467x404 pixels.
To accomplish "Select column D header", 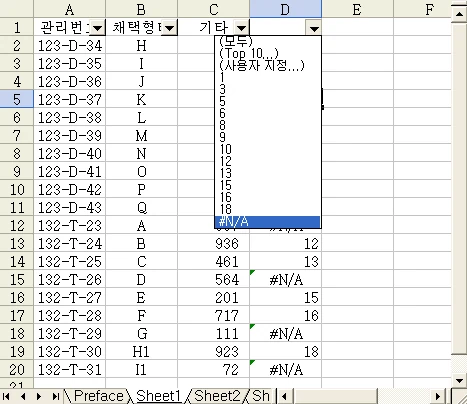I will click(x=285, y=9).
